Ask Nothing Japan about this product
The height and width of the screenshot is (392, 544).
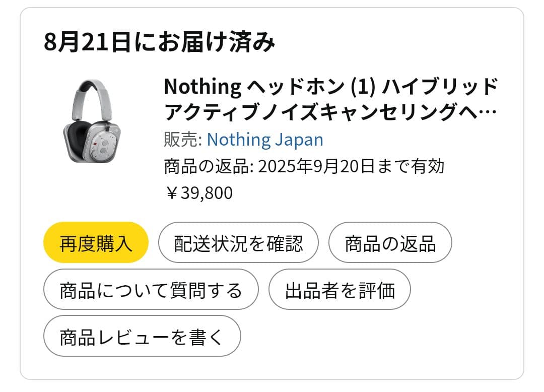[151, 289]
